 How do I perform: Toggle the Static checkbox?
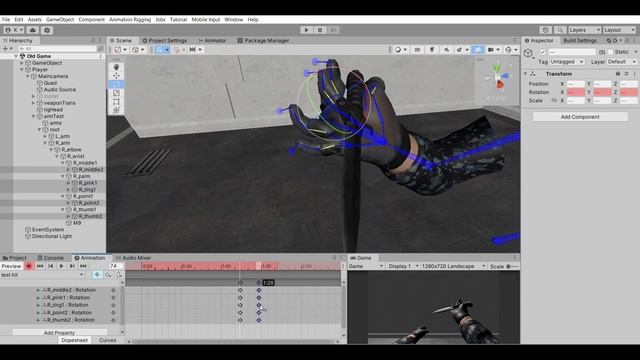click(611, 52)
